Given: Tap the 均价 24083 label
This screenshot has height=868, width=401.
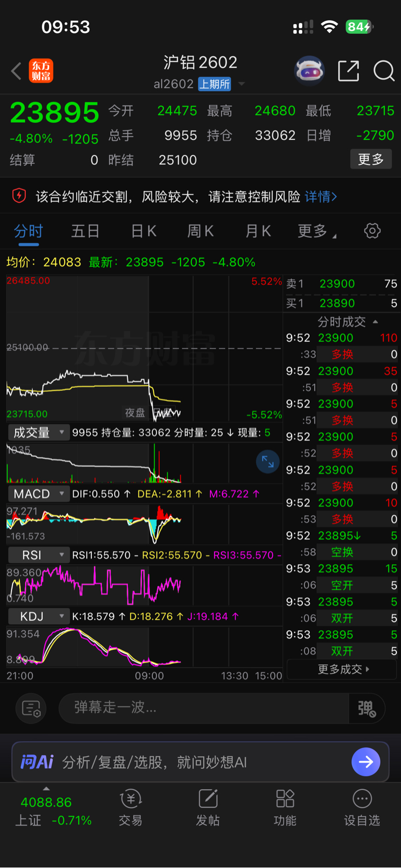Looking at the screenshot, I should pos(44,262).
